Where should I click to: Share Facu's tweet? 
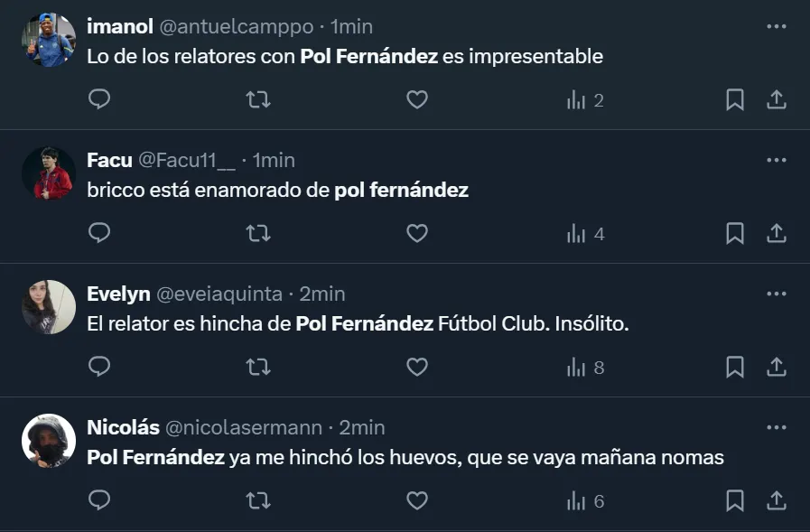[776, 233]
